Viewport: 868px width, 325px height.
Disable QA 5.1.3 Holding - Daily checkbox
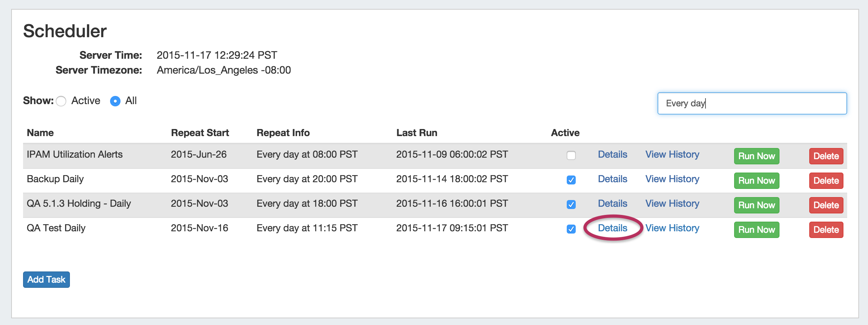click(x=571, y=205)
